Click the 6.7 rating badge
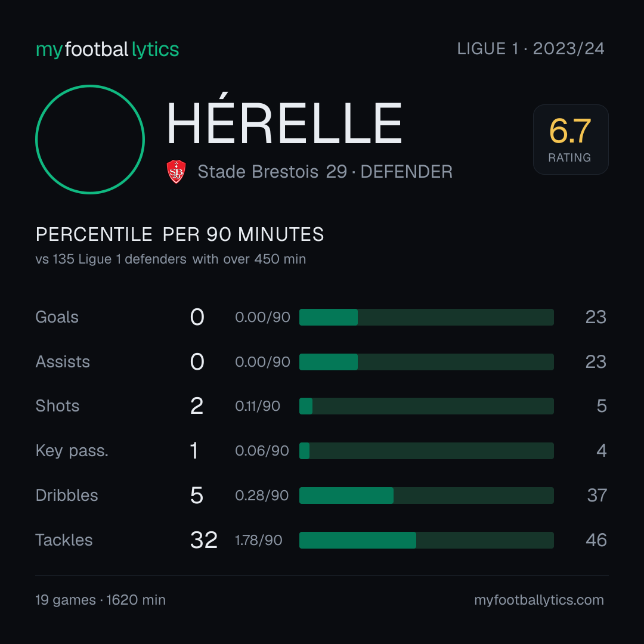The height and width of the screenshot is (644, 644). [571, 140]
